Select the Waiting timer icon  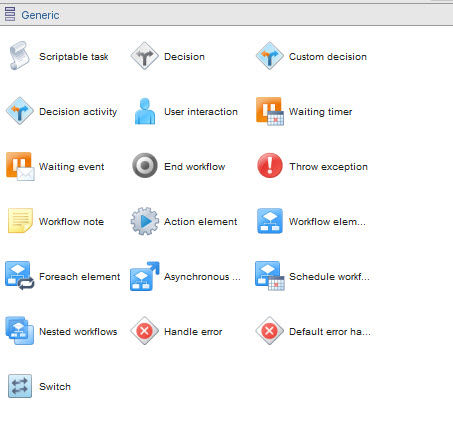[270, 111]
